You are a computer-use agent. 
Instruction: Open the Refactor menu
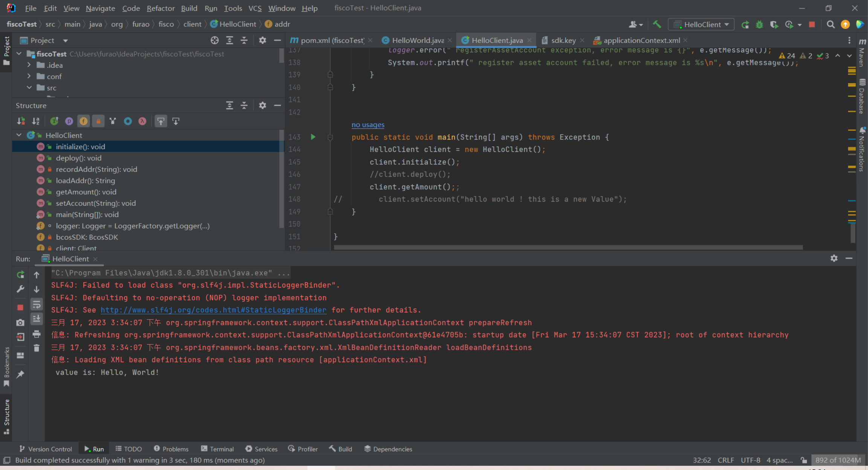[160, 8]
